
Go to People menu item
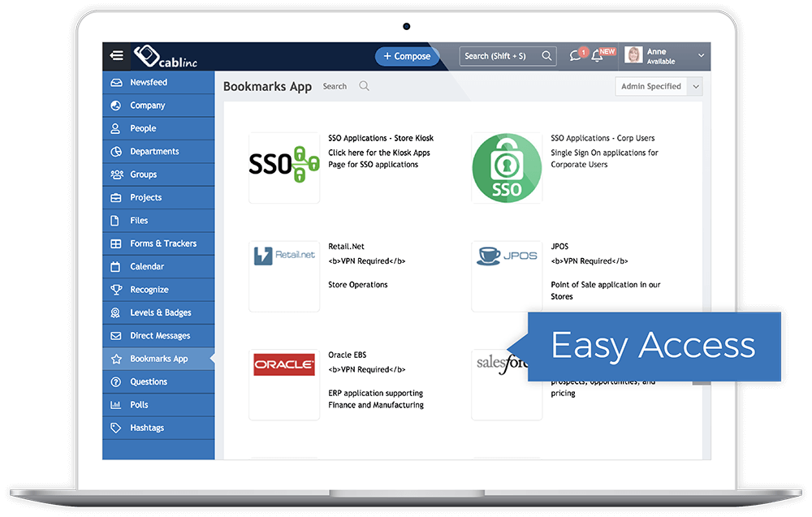click(x=158, y=128)
